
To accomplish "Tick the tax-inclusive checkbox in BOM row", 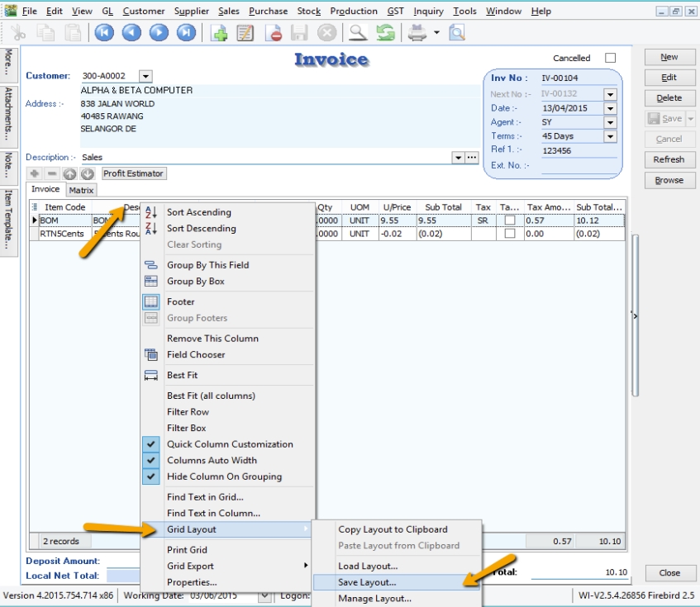I will coord(510,221).
